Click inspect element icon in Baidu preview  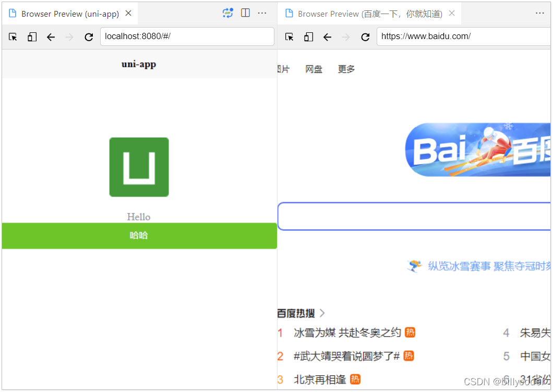pos(290,36)
